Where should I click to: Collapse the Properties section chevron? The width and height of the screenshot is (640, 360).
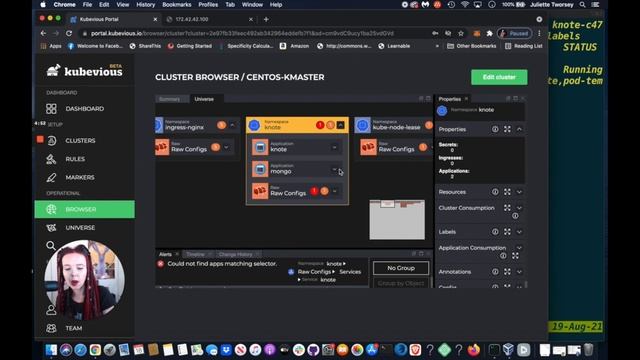[x=519, y=129]
